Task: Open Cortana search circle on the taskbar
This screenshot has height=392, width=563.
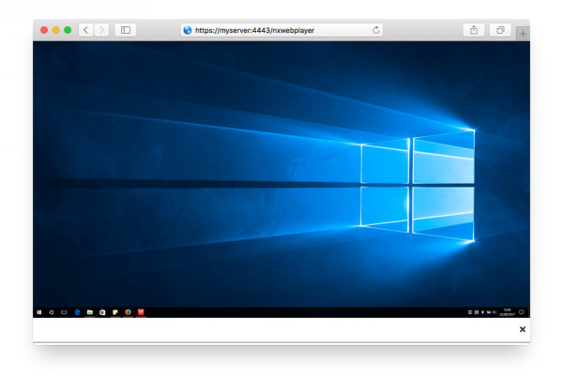Action: click(x=52, y=312)
